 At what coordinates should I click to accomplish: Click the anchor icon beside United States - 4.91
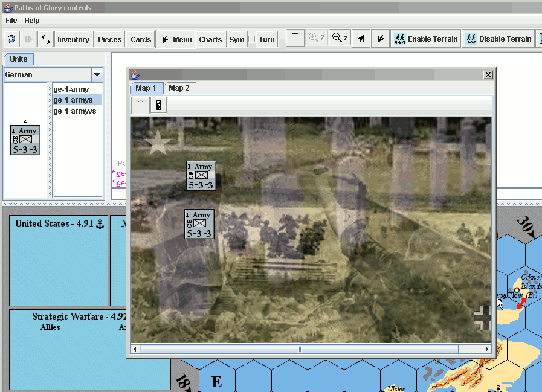[x=100, y=224]
